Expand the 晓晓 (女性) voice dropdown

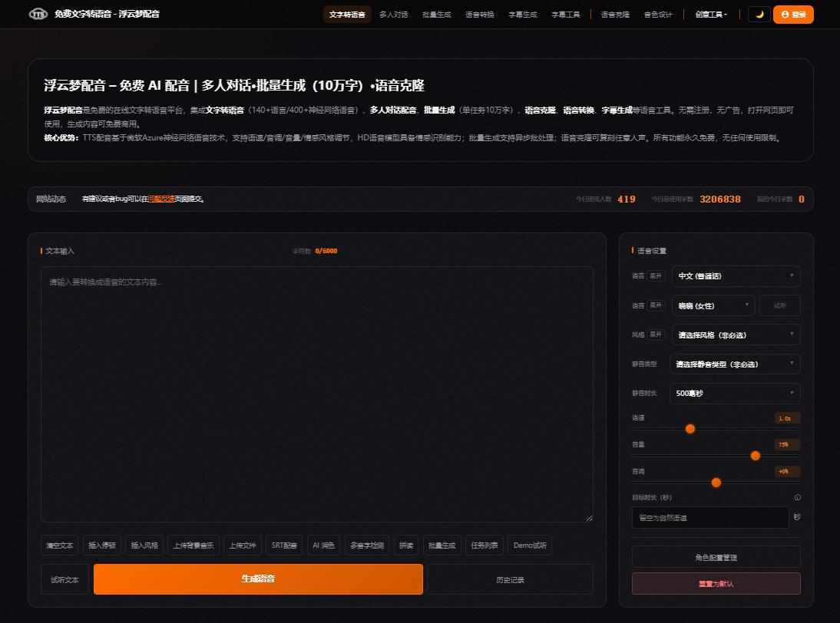pos(713,305)
